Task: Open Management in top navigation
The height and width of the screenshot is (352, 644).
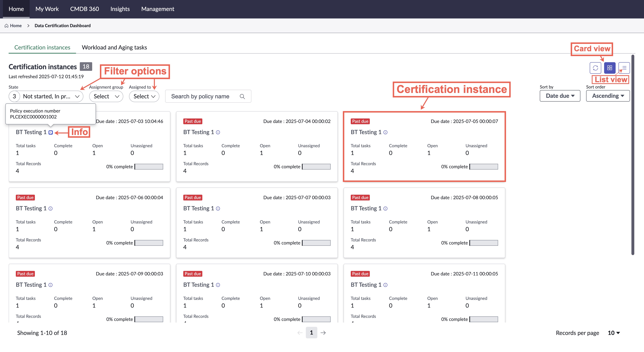Action: pos(158,9)
